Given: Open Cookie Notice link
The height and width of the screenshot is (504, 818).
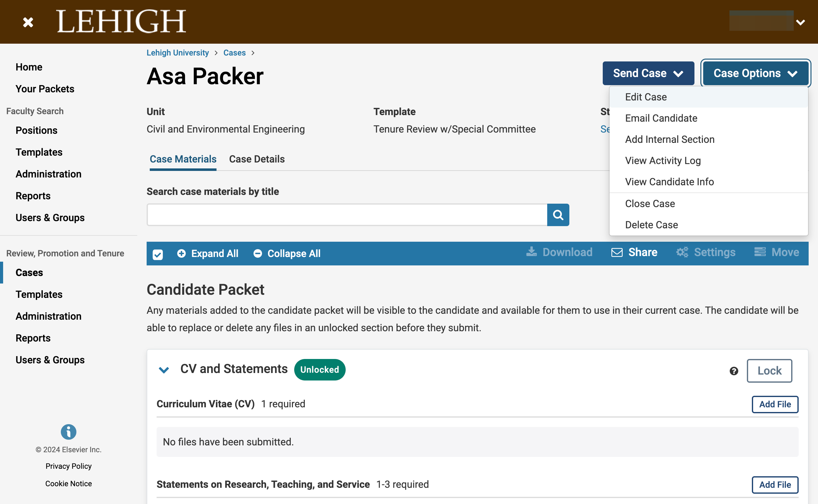Looking at the screenshot, I should (x=68, y=483).
